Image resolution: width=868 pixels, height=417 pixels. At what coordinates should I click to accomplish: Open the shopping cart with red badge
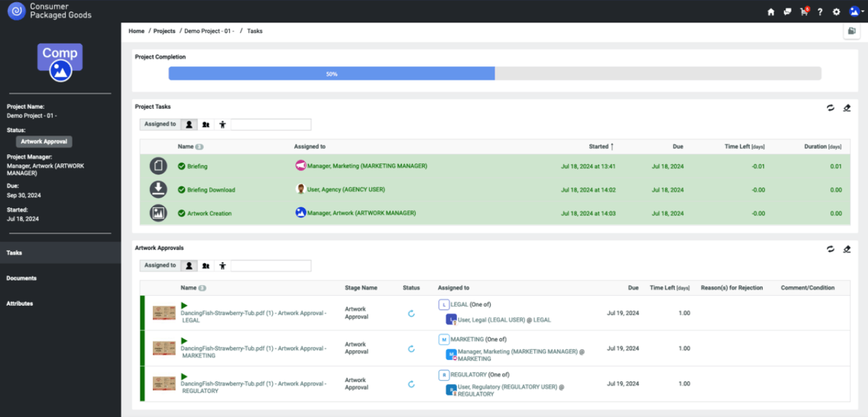click(804, 12)
